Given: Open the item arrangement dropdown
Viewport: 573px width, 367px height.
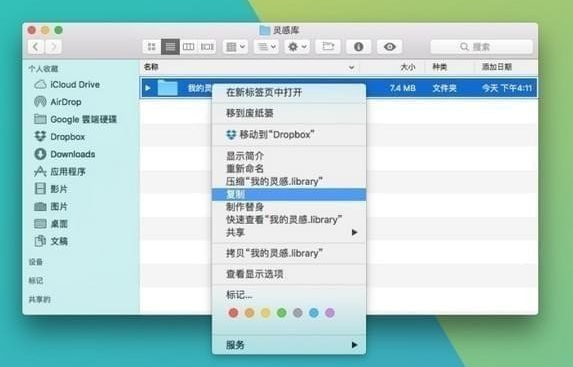Looking at the screenshot, I should coord(235,47).
